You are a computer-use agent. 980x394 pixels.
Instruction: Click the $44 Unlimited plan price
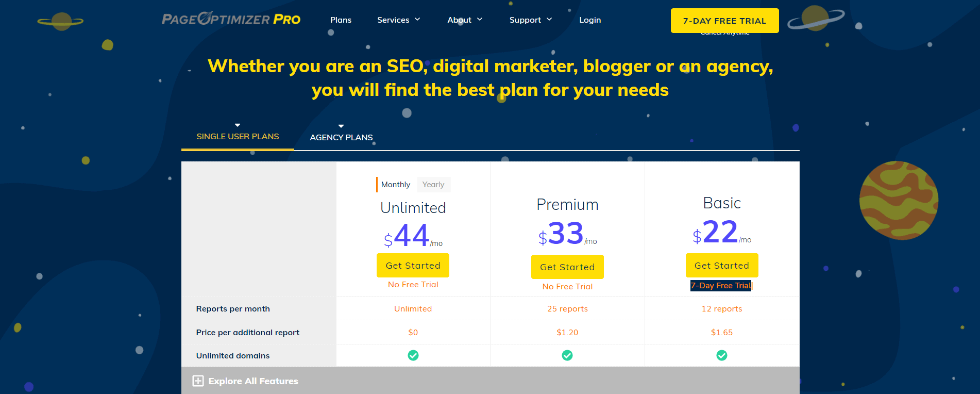tap(413, 236)
